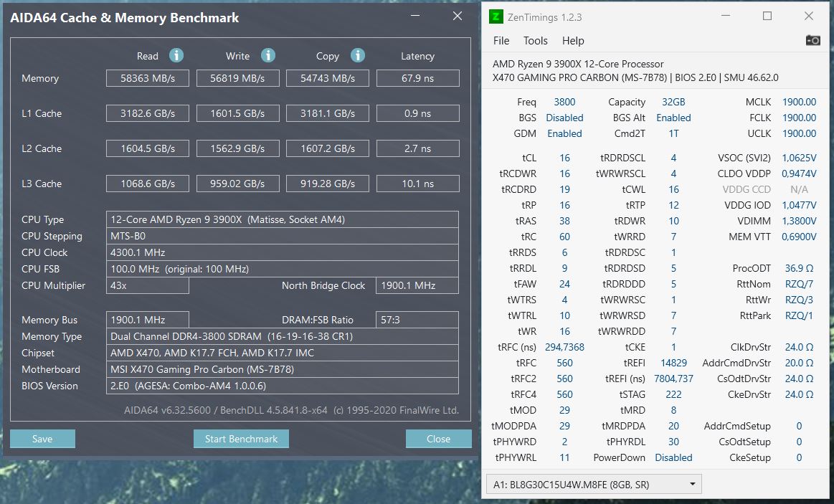This screenshot has height=504, width=834.
Task: Close the AIDA64 window with X
Action: pyautogui.click(x=458, y=16)
